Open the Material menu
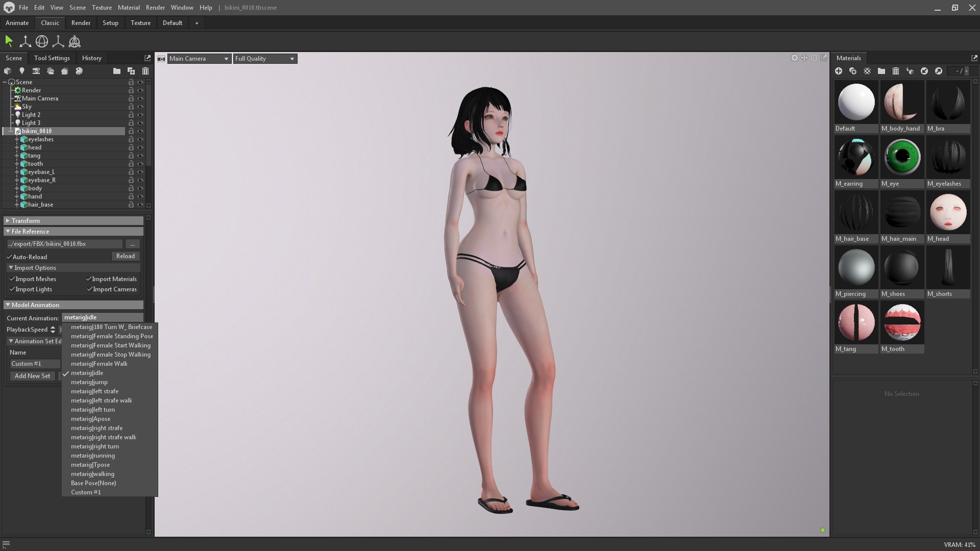The width and height of the screenshot is (980, 551). click(x=129, y=8)
